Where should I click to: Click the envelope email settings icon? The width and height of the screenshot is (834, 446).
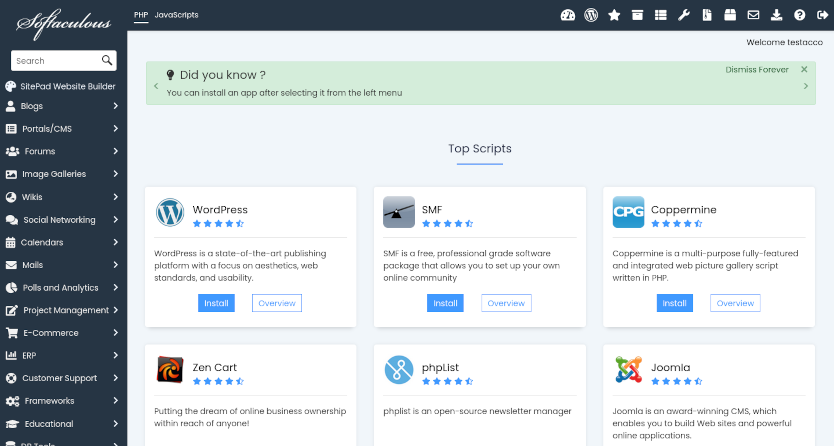(x=753, y=15)
